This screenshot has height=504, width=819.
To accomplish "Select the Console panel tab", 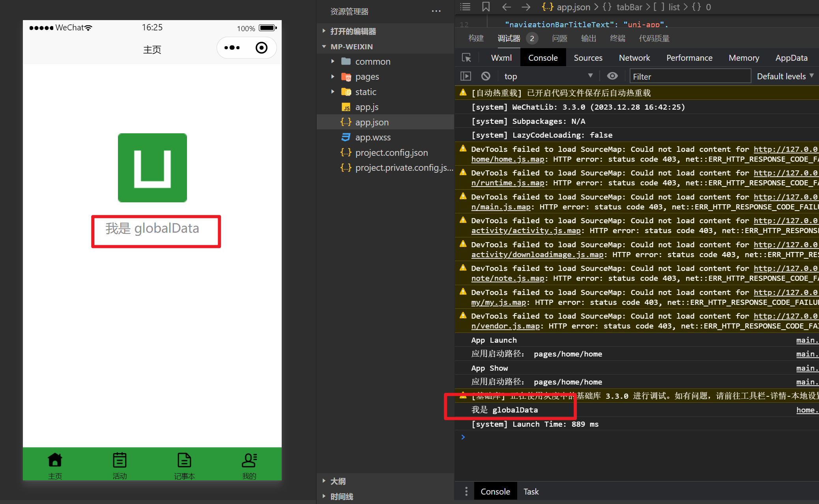I will (x=543, y=58).
